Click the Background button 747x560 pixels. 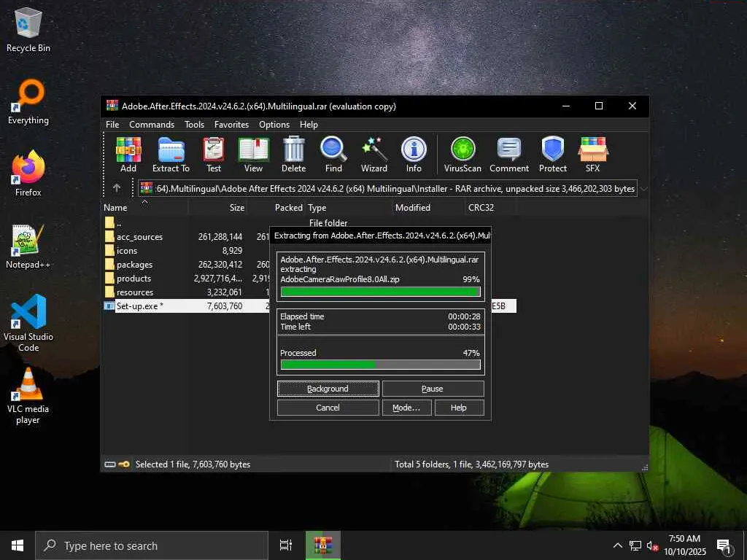(328, 389)
